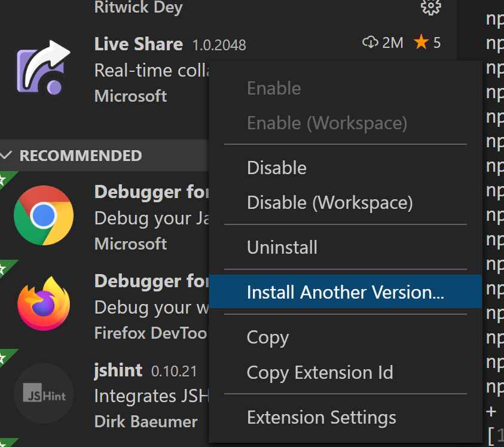Open Extension Settings from the menu
504x447 pixels.
click(322, 418)
